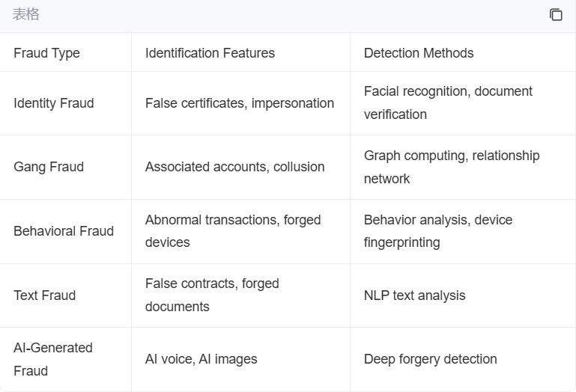Click the Deep forgery detection cell
Image resolution: width=576 pixels, height=392 pixels.
[462, 359]
